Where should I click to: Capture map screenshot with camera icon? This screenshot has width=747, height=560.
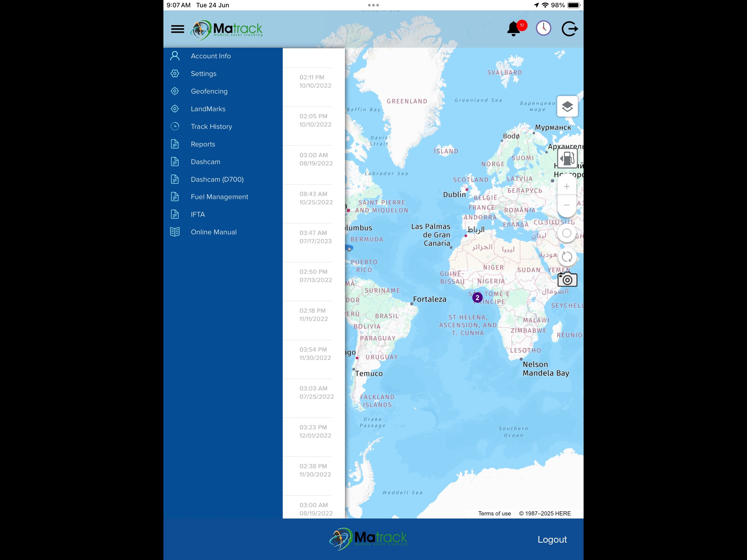coord(567,279)
